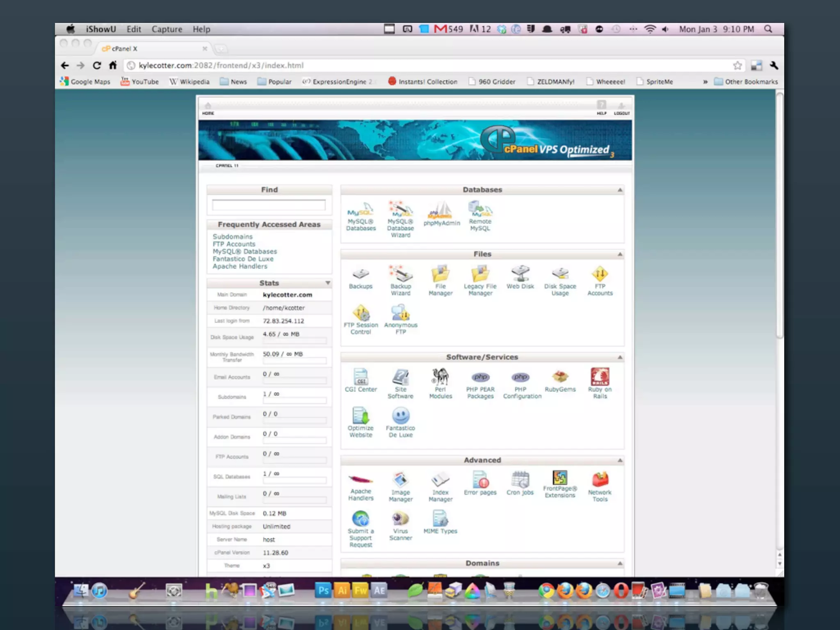Open the Virus Scanner icon

click(x=400, y=519)
